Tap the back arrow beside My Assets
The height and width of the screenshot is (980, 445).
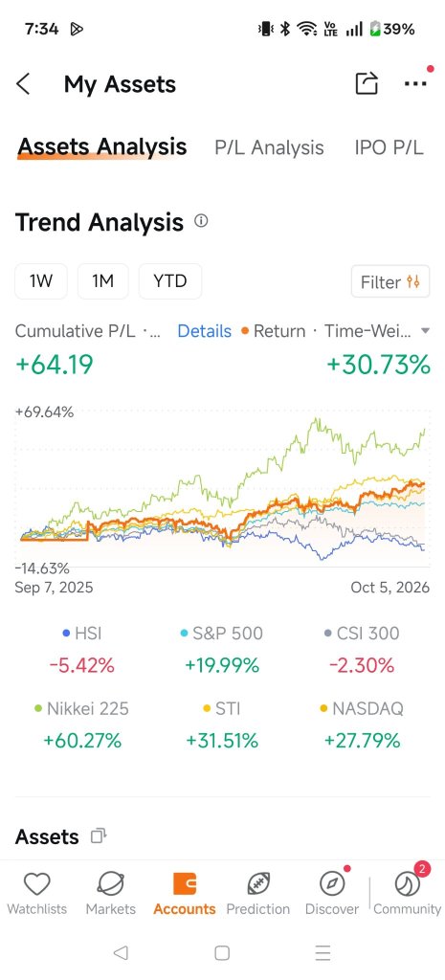[23, 84]
